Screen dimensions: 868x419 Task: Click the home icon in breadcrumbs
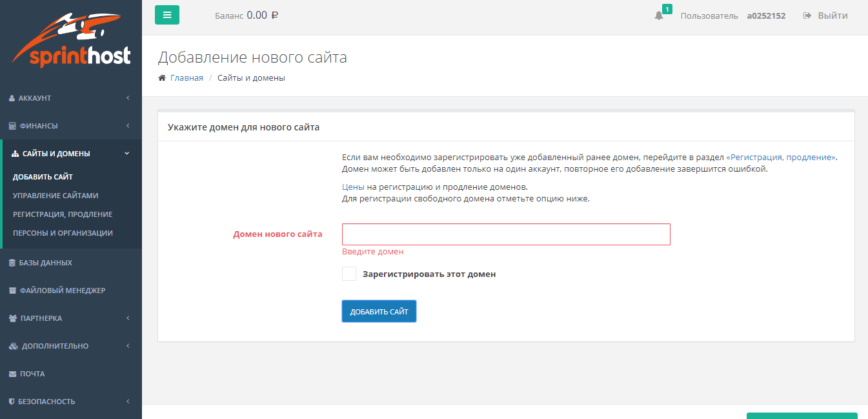tap(162, 78)
